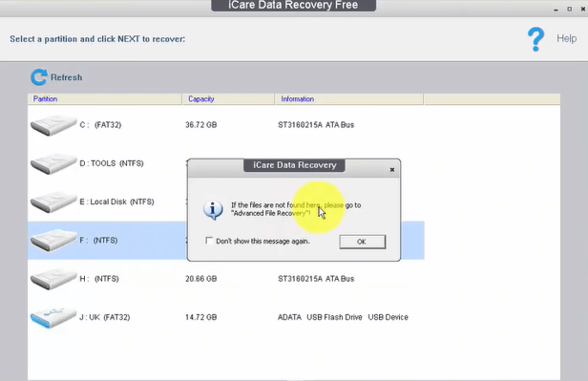Click the dialog's Advanced File Recovery message
This screenshot has width=588, height=381.
point(296,209)
